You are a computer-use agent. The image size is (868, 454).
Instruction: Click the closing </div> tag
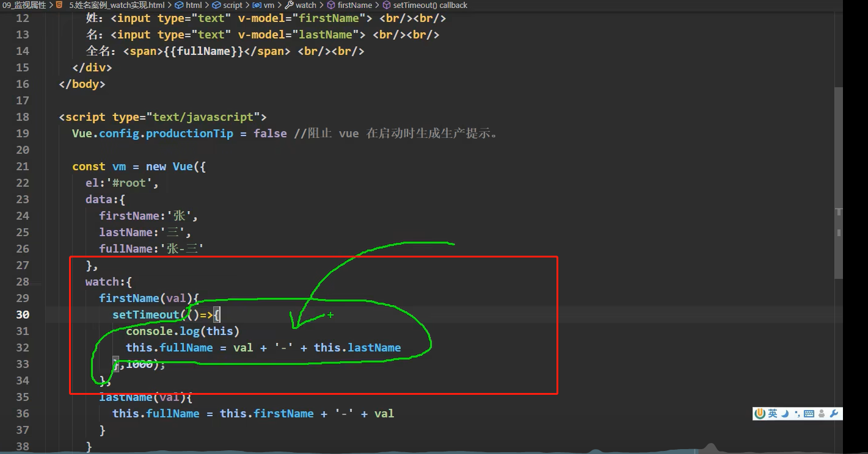click(x=92, y=67)
